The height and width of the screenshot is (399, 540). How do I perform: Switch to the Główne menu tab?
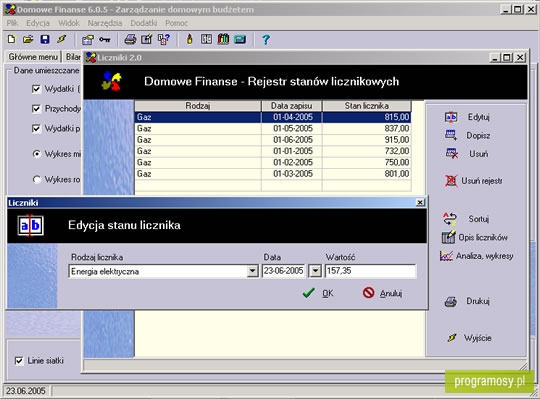point(33,57)
